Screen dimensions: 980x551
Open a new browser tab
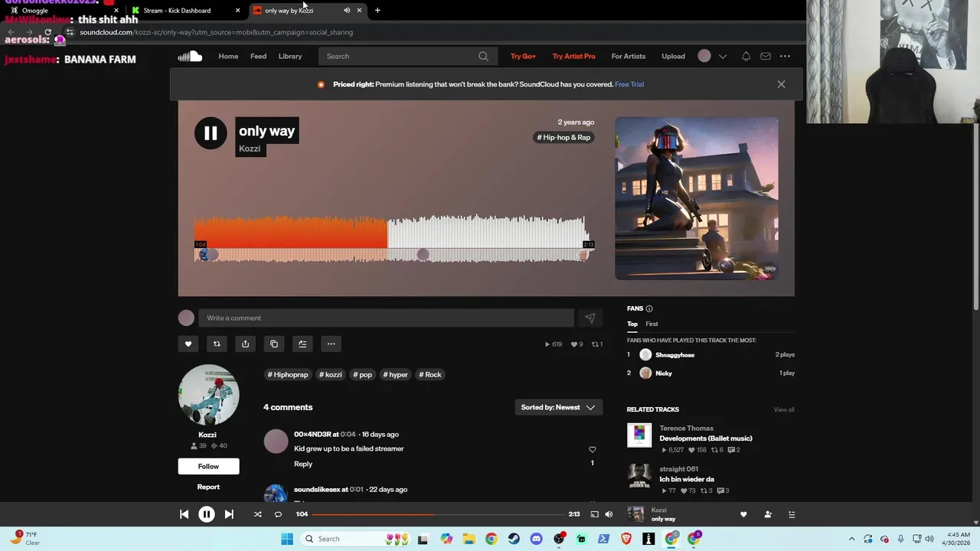coord(377,10)
